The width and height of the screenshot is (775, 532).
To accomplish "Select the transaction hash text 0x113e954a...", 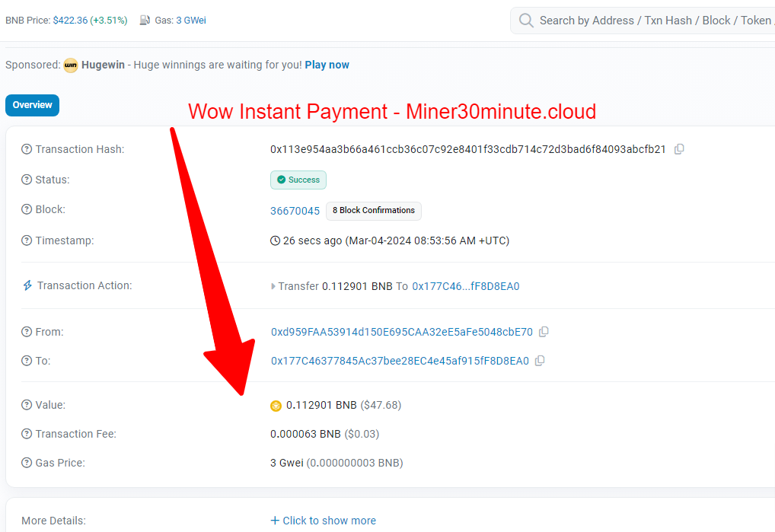I will coord(468,149).
